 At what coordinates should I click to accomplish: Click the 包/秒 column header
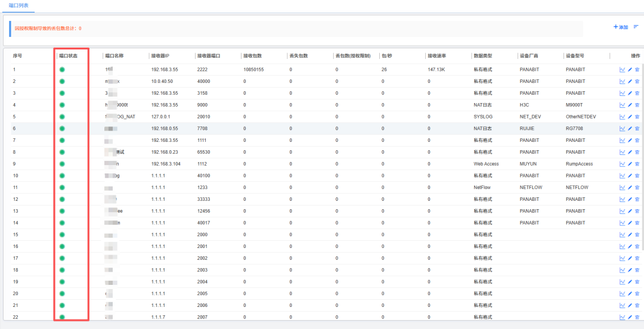(386, 56)
